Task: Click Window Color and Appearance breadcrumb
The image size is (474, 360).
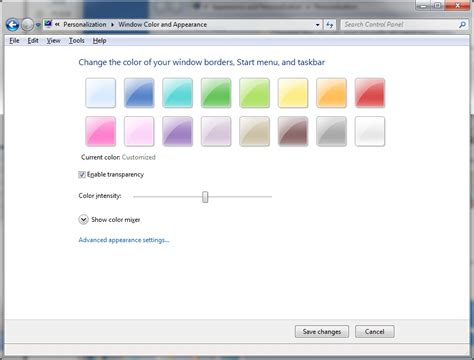Action: [x=163, y=24]
